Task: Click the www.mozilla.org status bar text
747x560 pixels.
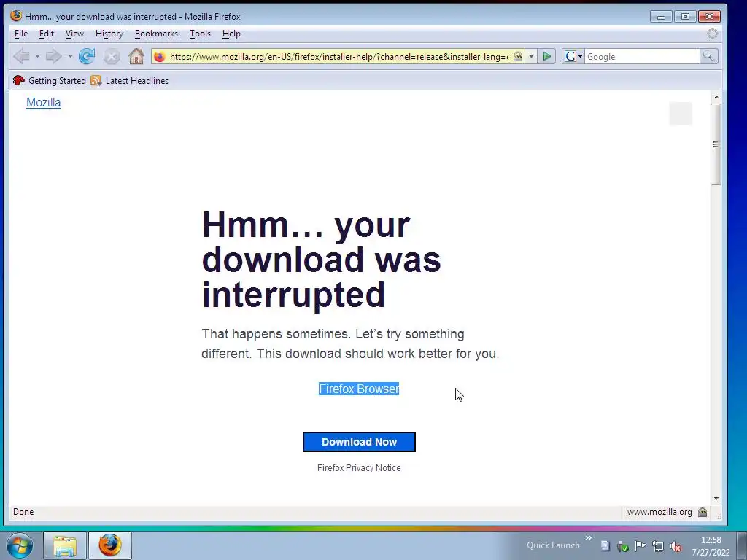Action: click(659, 512)
